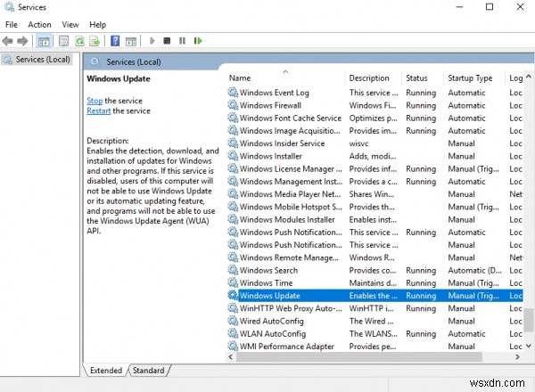Click Running status of Windows Firewall
This screenshot has width=535, height=392.
click(421, 105)
